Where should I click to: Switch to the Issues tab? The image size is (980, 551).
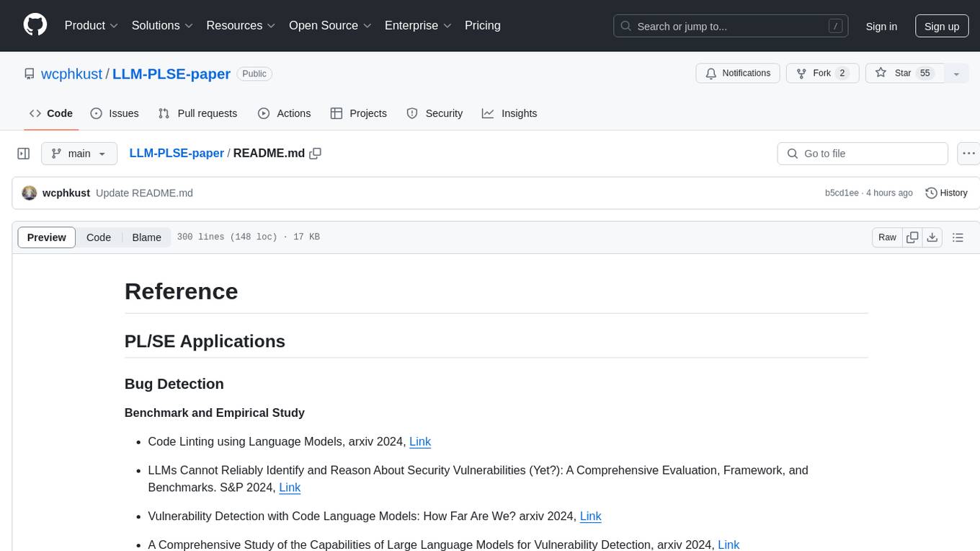pos(115,113)
